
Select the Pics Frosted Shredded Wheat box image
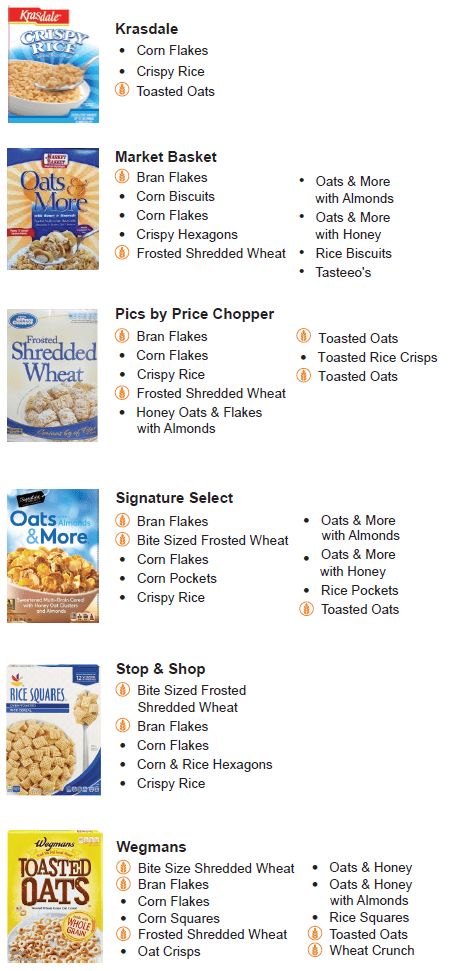pyautogui.click(x=53, y=376)
